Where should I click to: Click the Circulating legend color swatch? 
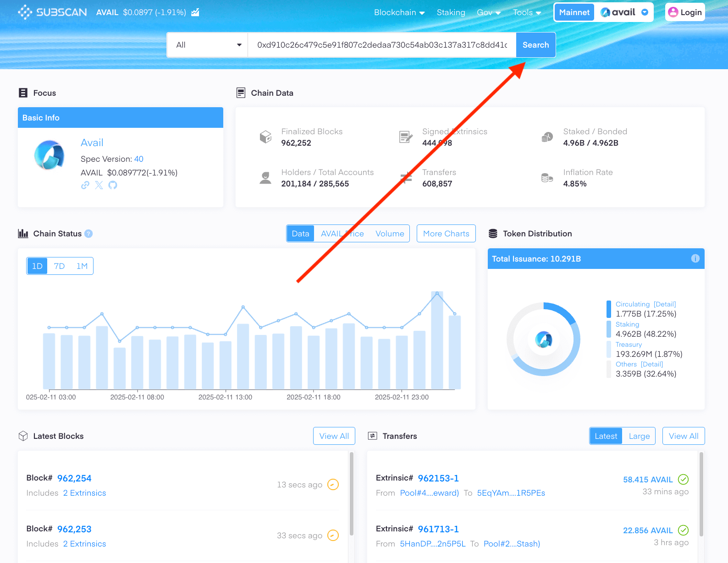click(609, 309)
